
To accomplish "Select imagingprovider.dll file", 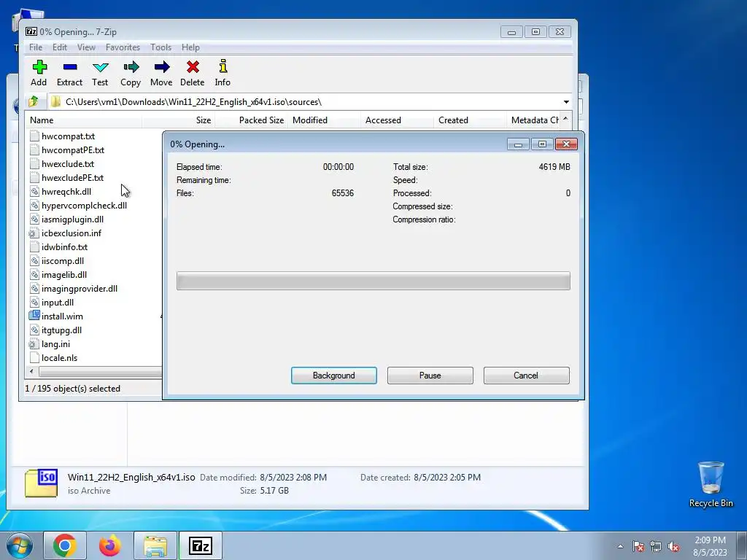I will 80,288.
